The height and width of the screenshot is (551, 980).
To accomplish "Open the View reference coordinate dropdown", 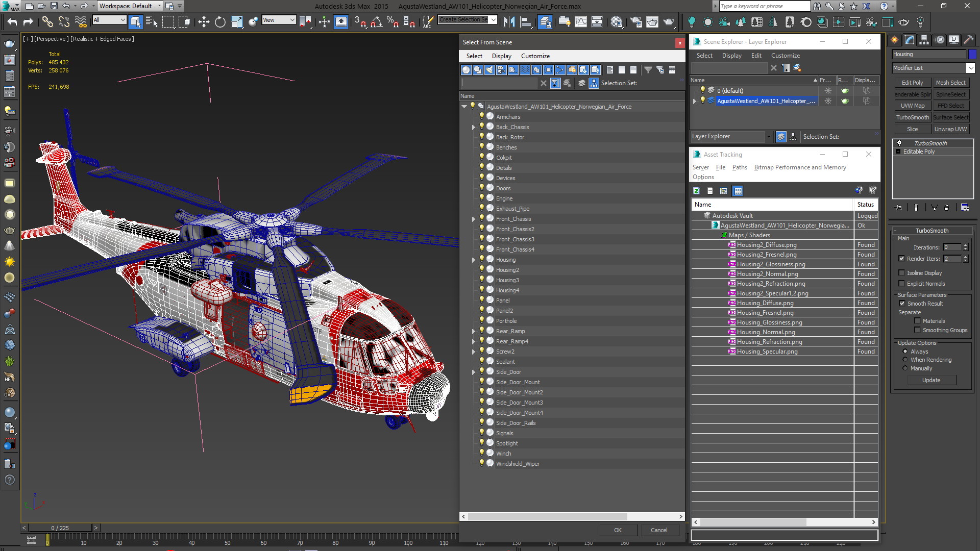I will tap(279, 20).
